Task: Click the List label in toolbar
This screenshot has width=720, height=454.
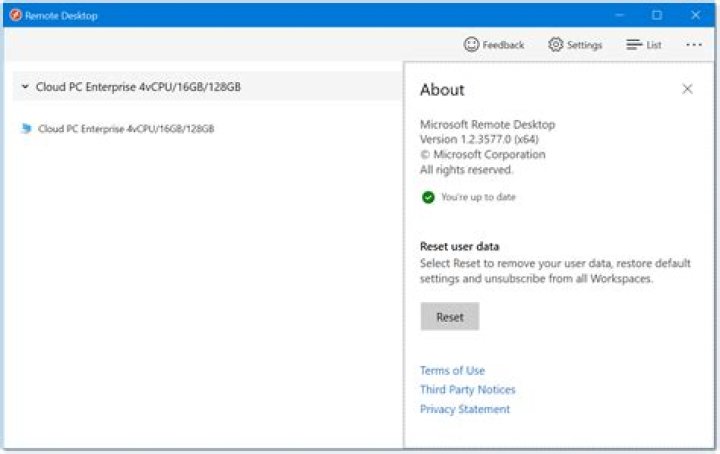Action: pos(654,45)
